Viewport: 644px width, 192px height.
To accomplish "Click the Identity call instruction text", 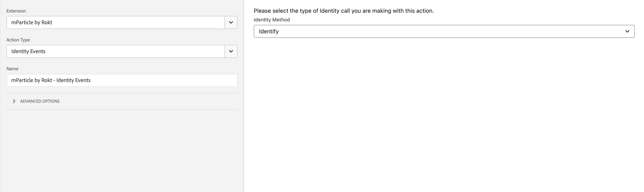I will [344, 11].
